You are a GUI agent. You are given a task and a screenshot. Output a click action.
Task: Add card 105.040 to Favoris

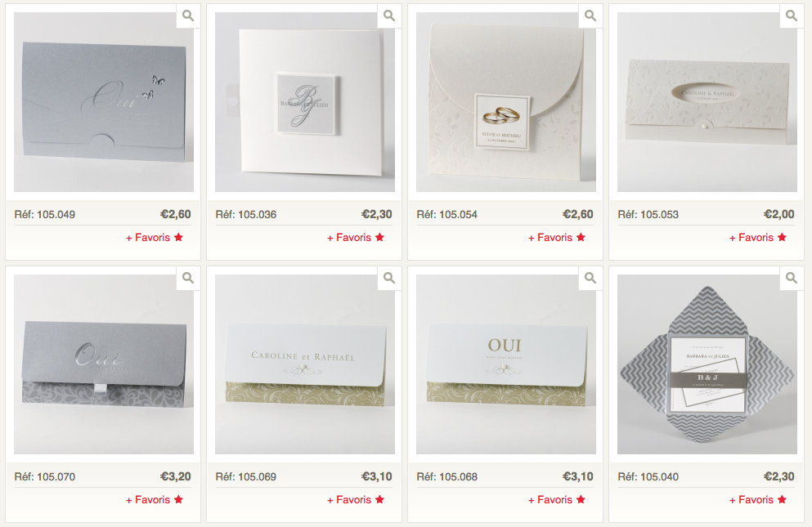[x=758, y=500]
